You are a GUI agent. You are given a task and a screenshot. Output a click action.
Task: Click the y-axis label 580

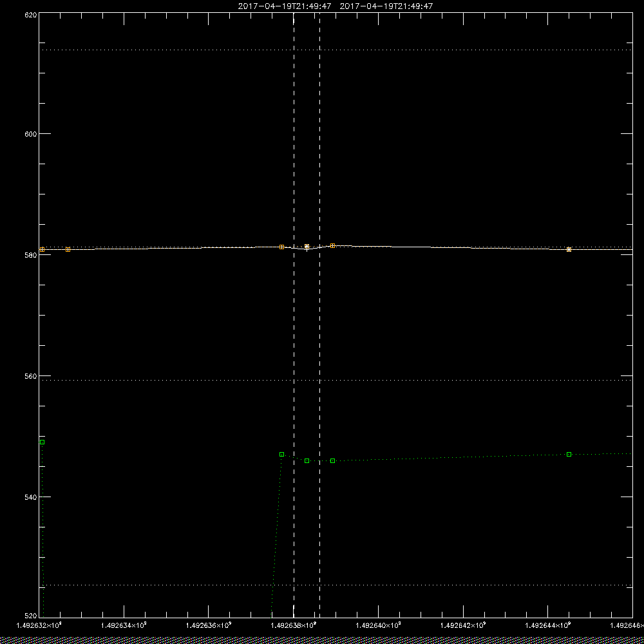(x=31, y=255)
